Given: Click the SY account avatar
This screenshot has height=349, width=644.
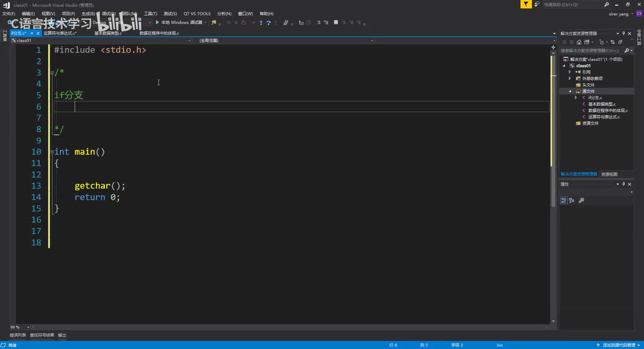Looking at the screenshot, I should [x=639, y=14].
